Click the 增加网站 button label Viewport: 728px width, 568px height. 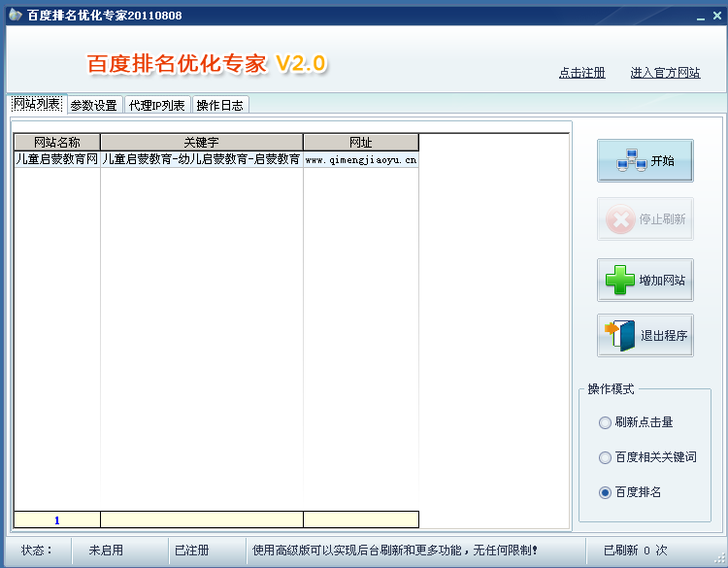pyautogui.click(x=662, y=280)
